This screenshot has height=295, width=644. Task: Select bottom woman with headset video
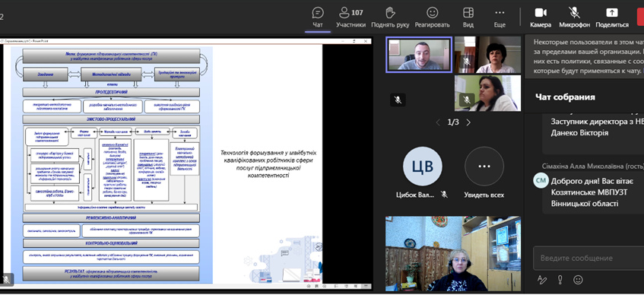pyautogui.click(x=453, y=253)
